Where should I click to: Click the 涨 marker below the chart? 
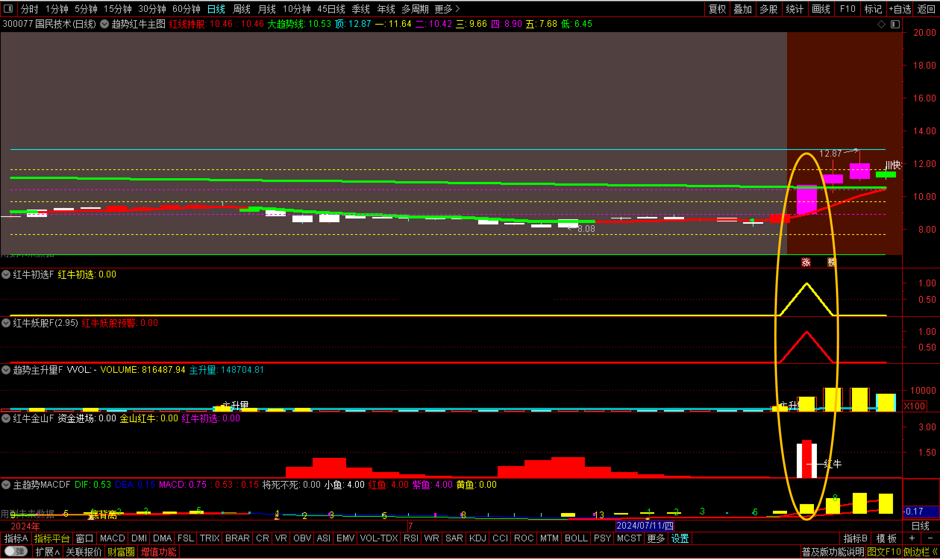[806, 262]
